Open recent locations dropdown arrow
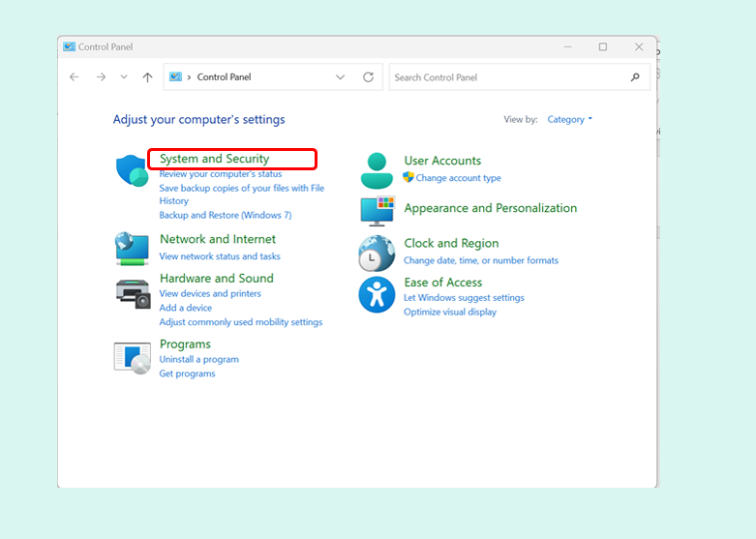This screenshot has height=539, width=756. pyautogui.click(x=124, y=77)
